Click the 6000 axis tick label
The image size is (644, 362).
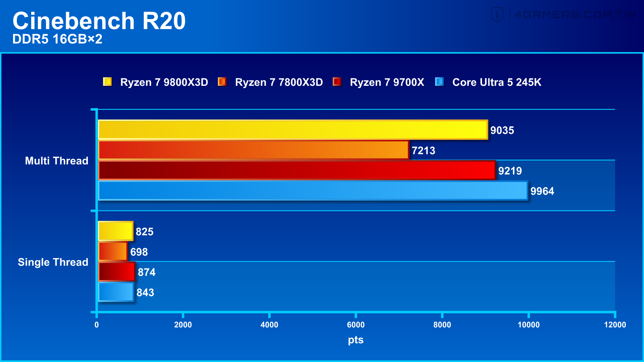tap(356, 325)
